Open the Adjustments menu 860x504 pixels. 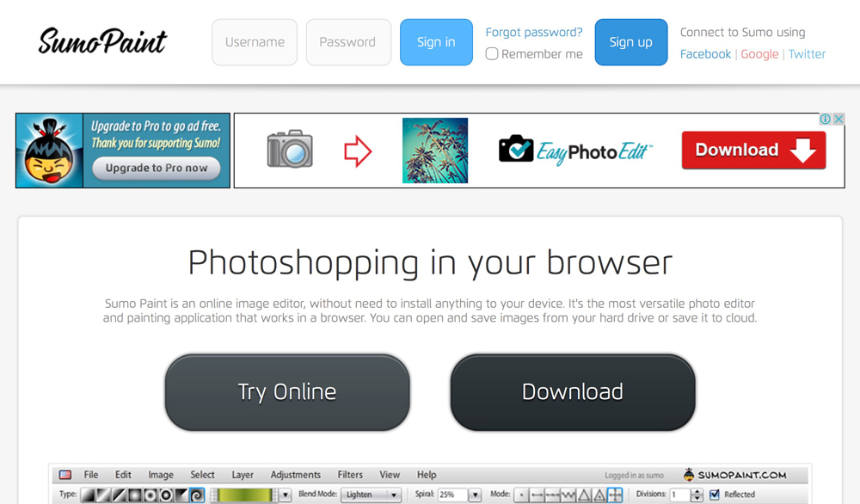point(296,475)
